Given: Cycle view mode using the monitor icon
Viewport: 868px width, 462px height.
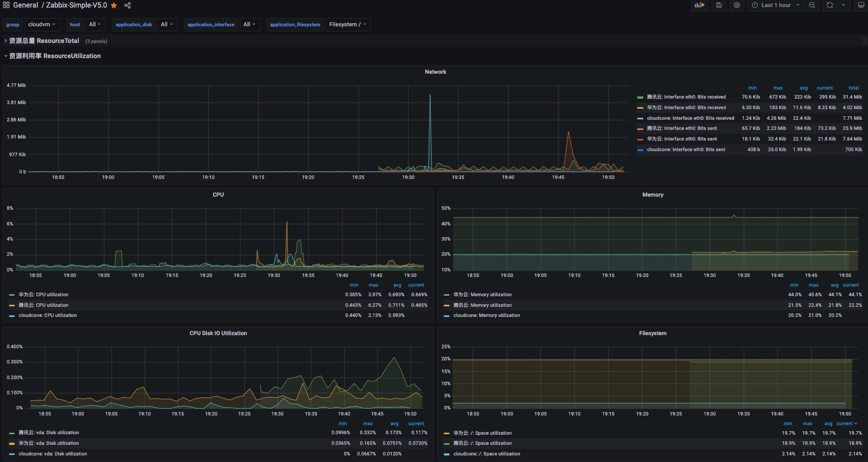Looking at the screenshot, I should pos(861,5).
